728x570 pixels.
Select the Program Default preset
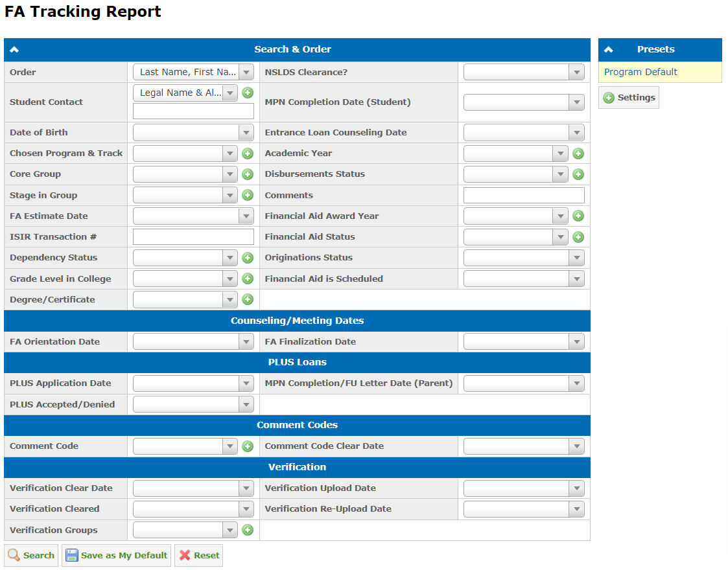click(640, 72)
